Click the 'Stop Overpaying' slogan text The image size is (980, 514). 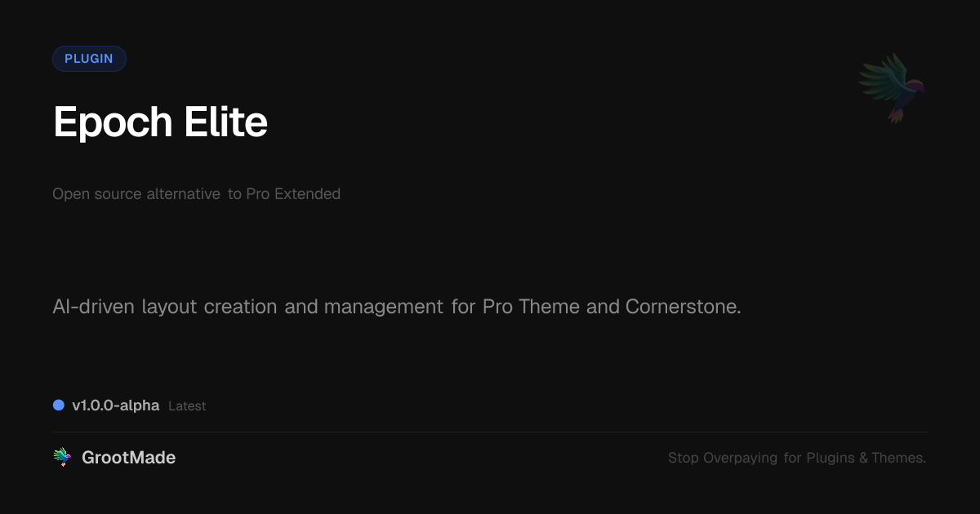click(723, 459)
